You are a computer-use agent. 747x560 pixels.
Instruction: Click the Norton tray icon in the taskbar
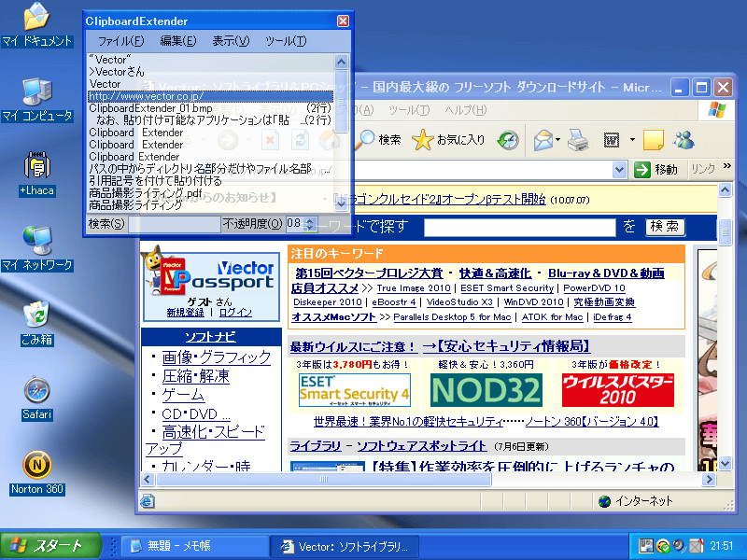click(x=663, y=546)
